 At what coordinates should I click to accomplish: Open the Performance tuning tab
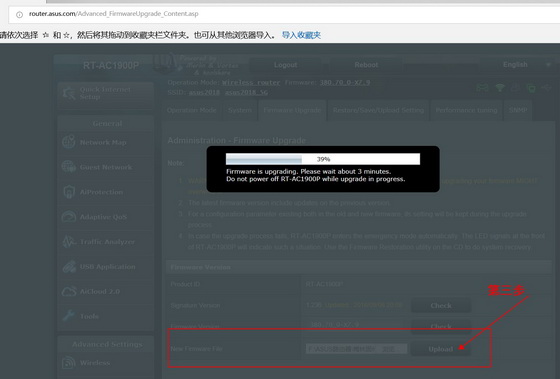[466, 110]
